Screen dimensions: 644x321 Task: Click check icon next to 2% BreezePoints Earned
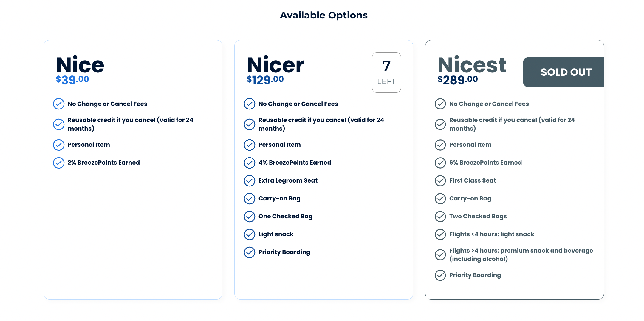click(x=59, y=163)
